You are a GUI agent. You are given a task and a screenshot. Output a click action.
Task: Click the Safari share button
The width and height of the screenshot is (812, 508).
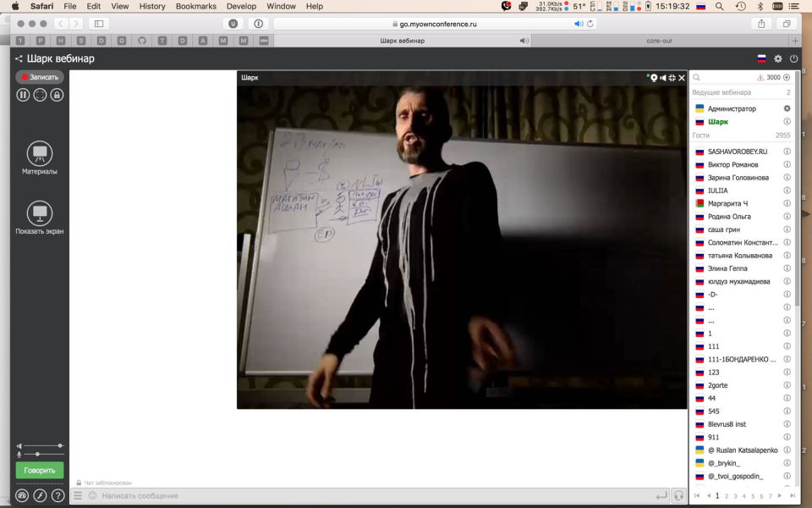point(761,24)
